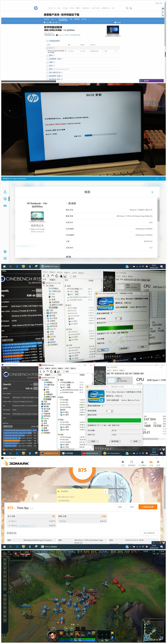
Task: Open the 需要帮助 chat button
Action: [x=151, y=81]
